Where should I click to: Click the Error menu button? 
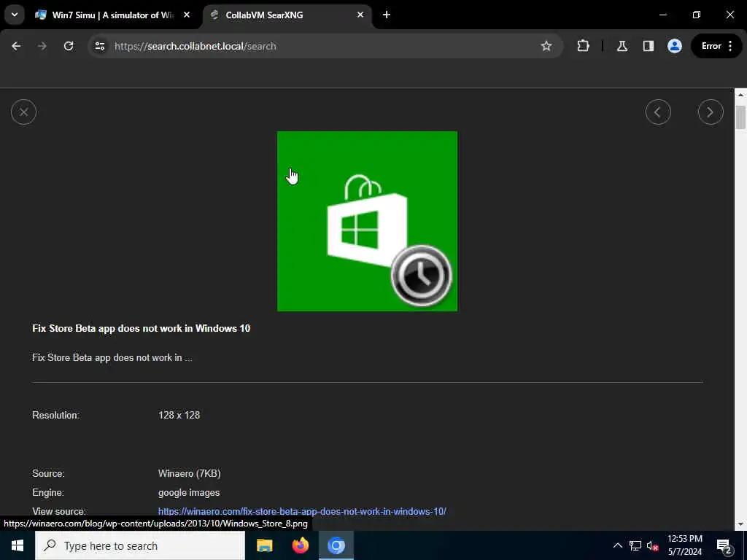click(x=716, y=46)
